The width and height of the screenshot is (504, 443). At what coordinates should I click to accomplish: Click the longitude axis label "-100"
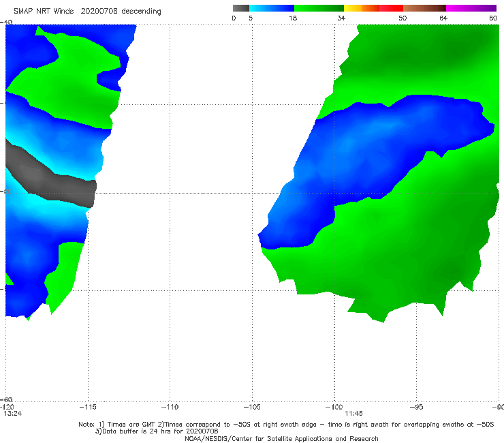pyautogui.click(x=334, y=407)
